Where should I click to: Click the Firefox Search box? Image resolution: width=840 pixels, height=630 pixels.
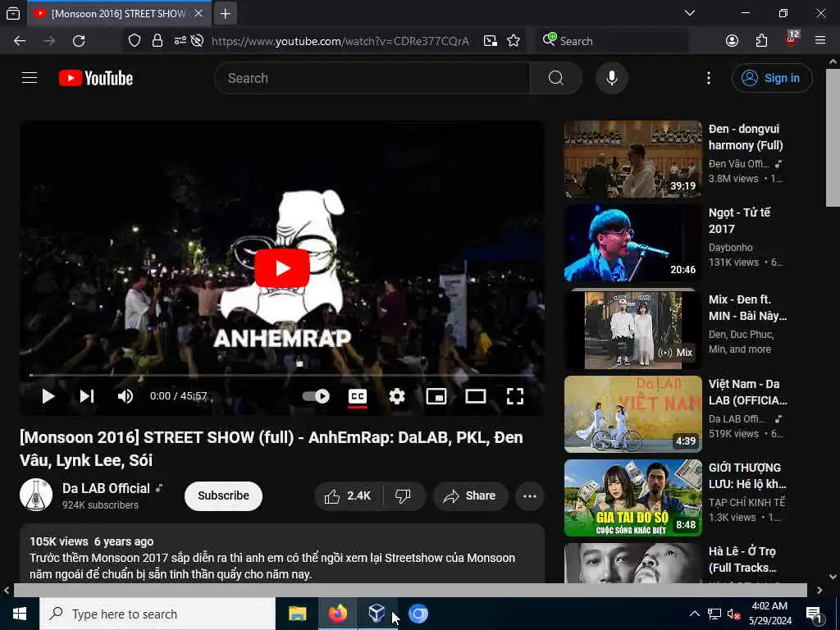[x=612, y=41]
